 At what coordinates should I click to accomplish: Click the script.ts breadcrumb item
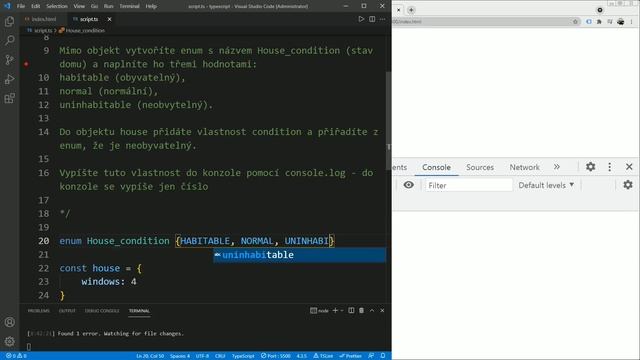point(40,30)
